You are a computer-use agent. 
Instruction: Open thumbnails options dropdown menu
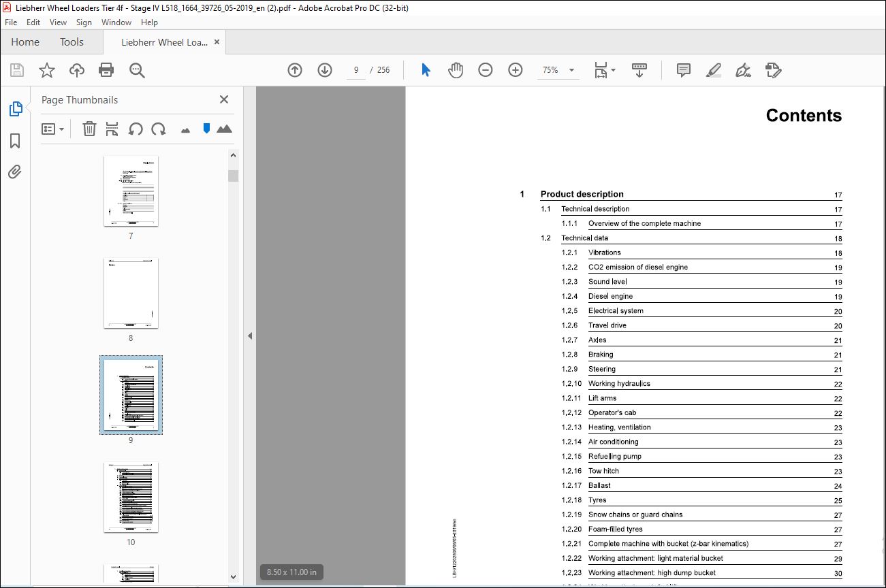point(52,129)
